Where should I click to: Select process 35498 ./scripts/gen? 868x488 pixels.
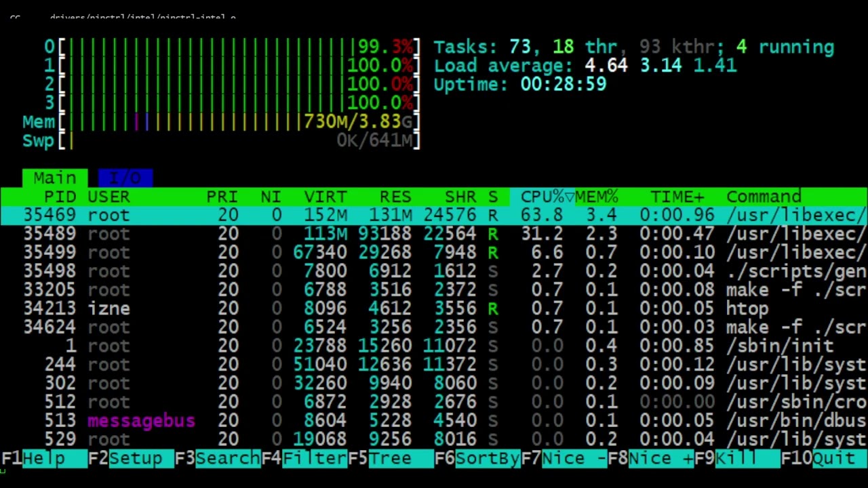pyautogui.click(x=434, y=271)
